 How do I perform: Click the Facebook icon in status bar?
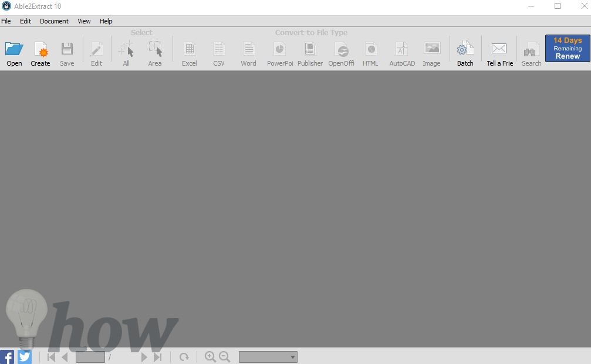pos(7,357)
